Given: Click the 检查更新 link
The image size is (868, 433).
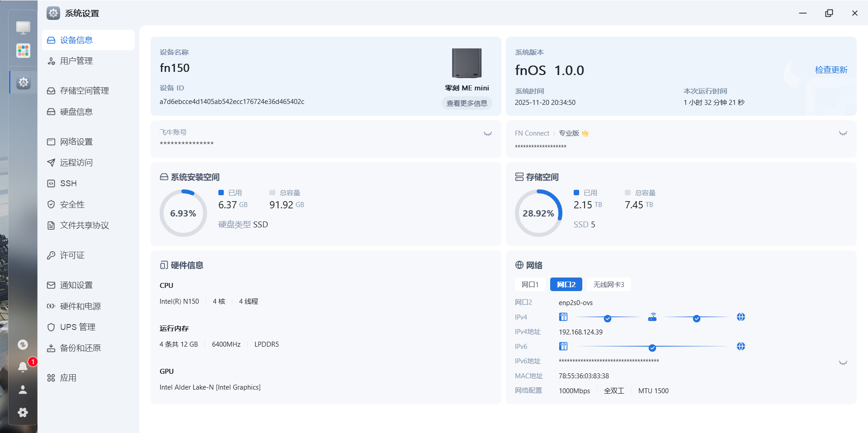Looking at the screenshot, I should coord(831,70).
